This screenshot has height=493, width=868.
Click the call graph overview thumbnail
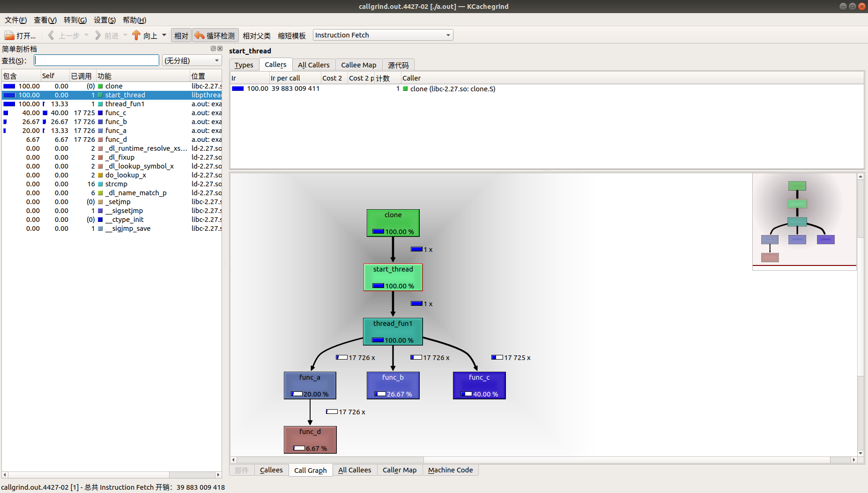(804, 221)
